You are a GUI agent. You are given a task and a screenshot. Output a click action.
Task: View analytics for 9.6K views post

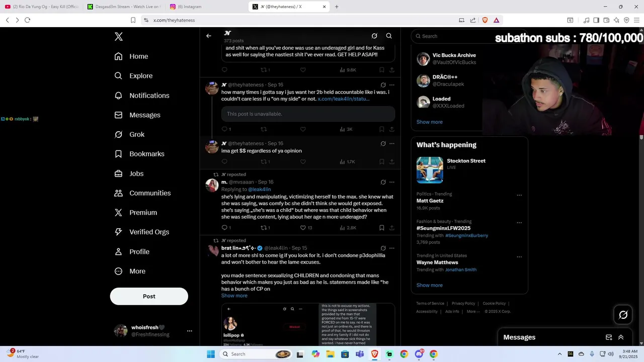(348, 70)
